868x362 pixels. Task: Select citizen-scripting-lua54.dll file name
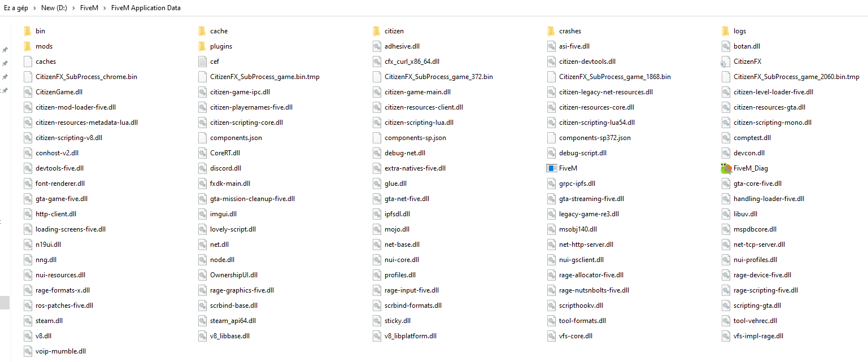click(x=597, y=123)
